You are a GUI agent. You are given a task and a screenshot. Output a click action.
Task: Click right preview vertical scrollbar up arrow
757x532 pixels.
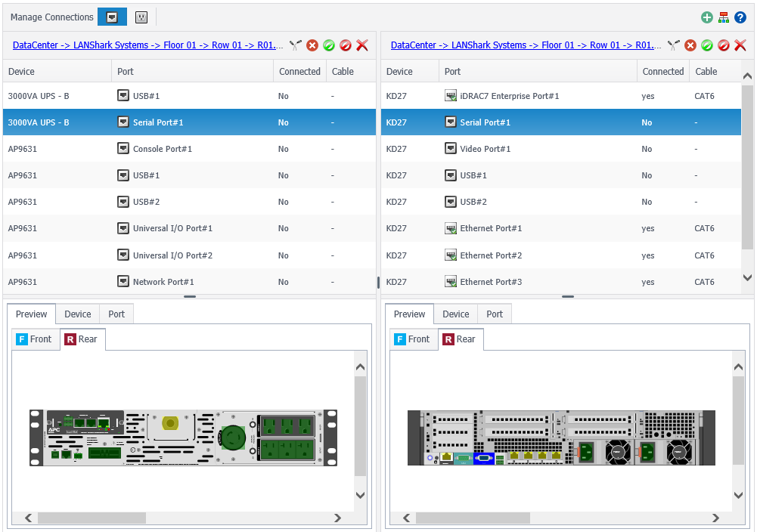click(738, 367)
